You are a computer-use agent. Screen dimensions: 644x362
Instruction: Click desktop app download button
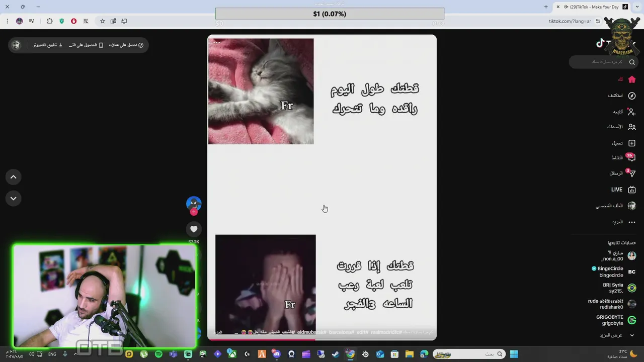tap(48, 45)
